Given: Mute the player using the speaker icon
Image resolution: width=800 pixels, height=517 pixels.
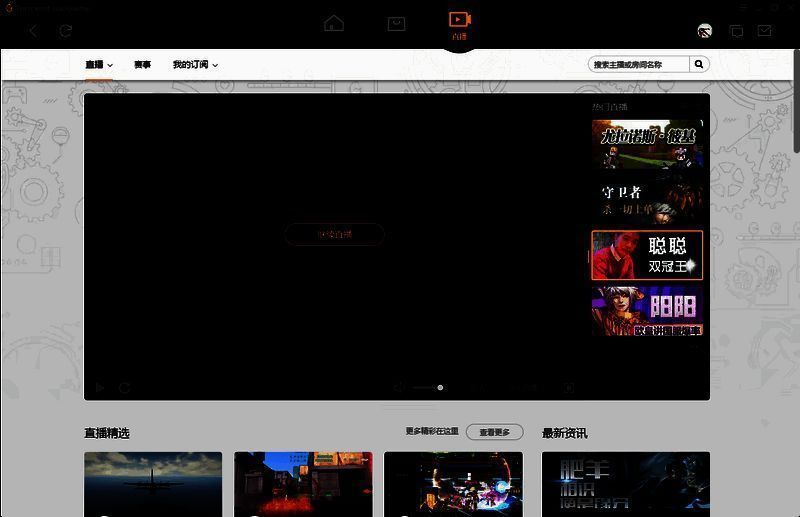Looking at the screenshot, I should coord(399,388).
